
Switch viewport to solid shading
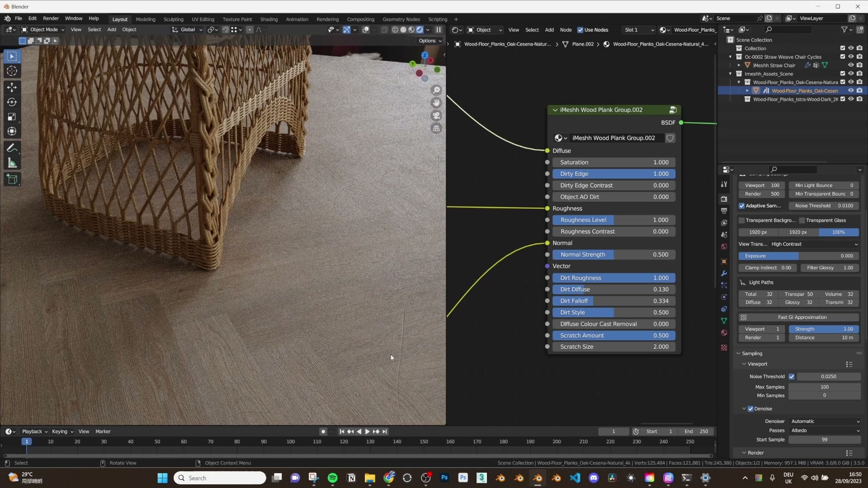point(403,30)
